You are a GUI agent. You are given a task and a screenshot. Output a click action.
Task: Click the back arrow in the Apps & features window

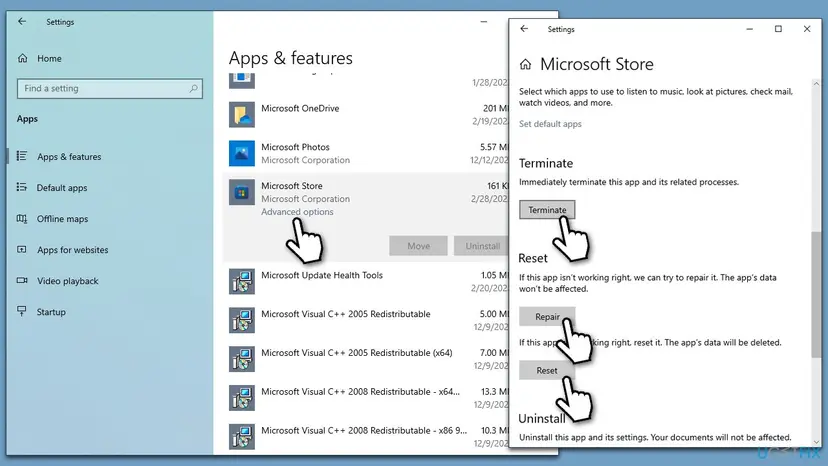click(22, 21)
